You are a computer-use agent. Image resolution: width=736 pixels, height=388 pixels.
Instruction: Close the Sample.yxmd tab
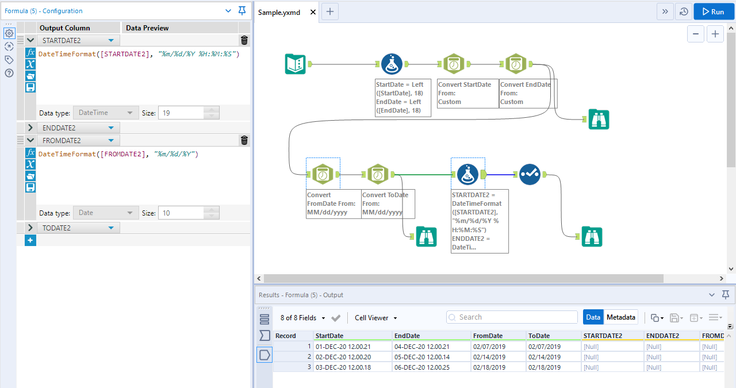click(313, 12)
